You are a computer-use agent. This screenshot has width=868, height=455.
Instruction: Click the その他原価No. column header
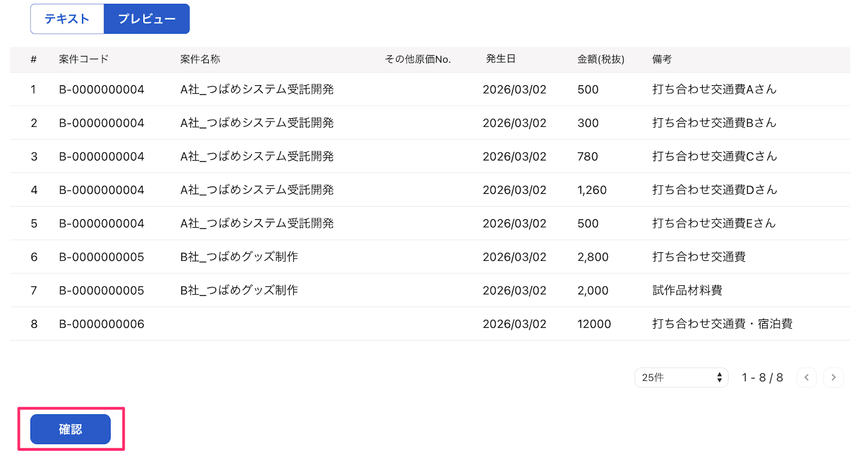[418, 59]
